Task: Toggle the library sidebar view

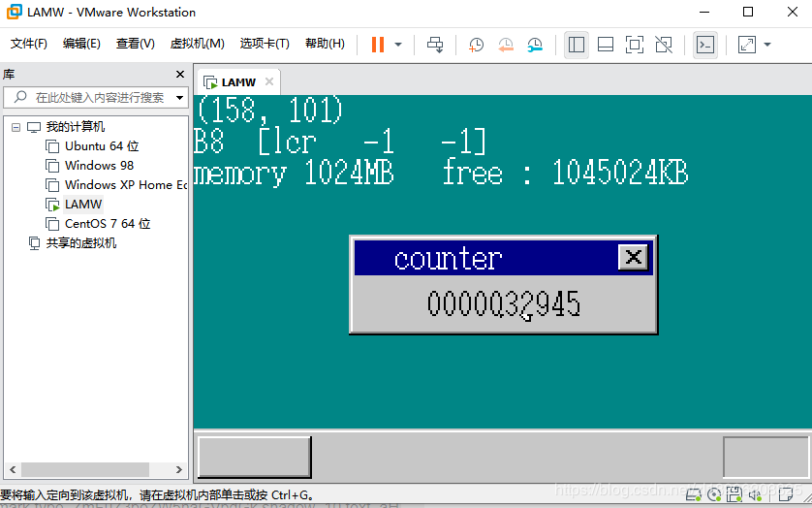Action: 577,45
